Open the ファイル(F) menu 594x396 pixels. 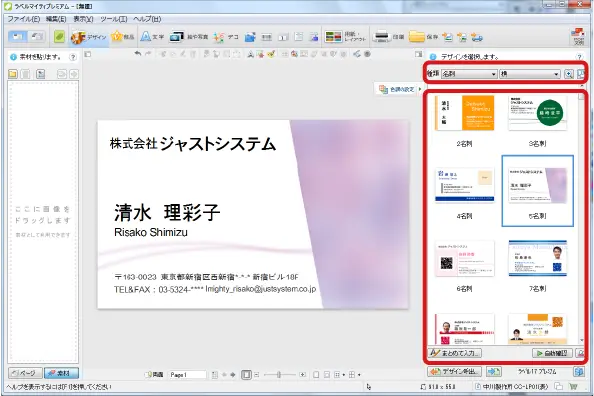[x=23, y=19]
